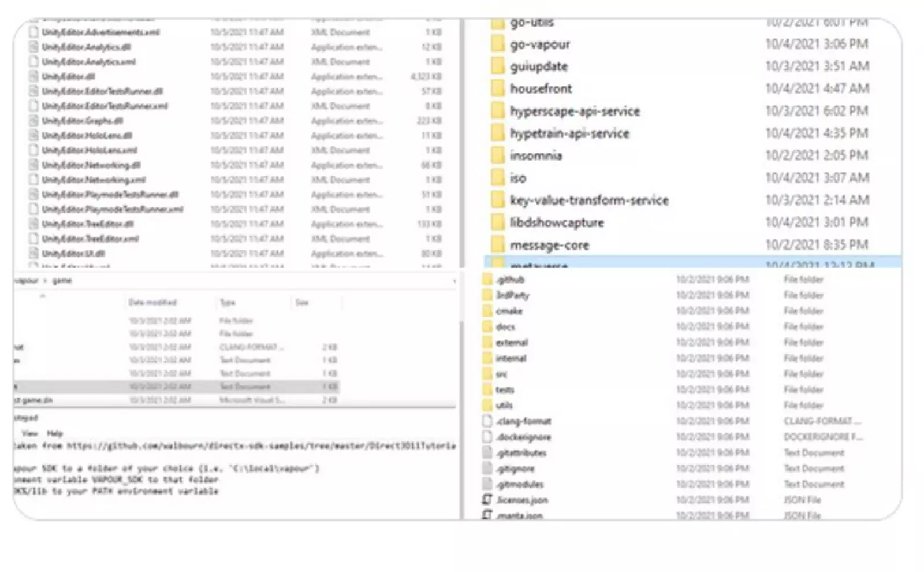Click the libdshowcapture folder icon
Image resolution: width=924 pixels, height=572 pixels.
497,222
